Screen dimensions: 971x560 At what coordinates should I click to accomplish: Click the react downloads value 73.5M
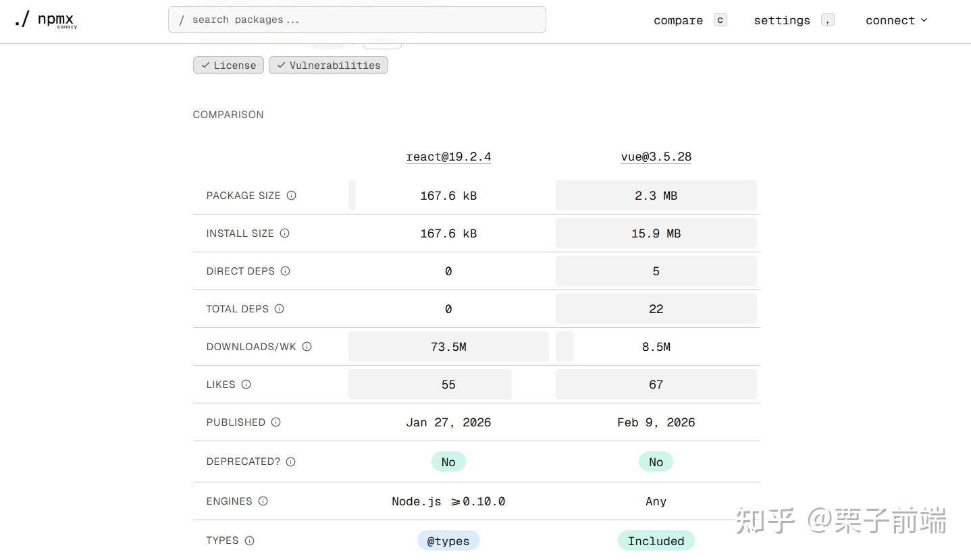448,347
